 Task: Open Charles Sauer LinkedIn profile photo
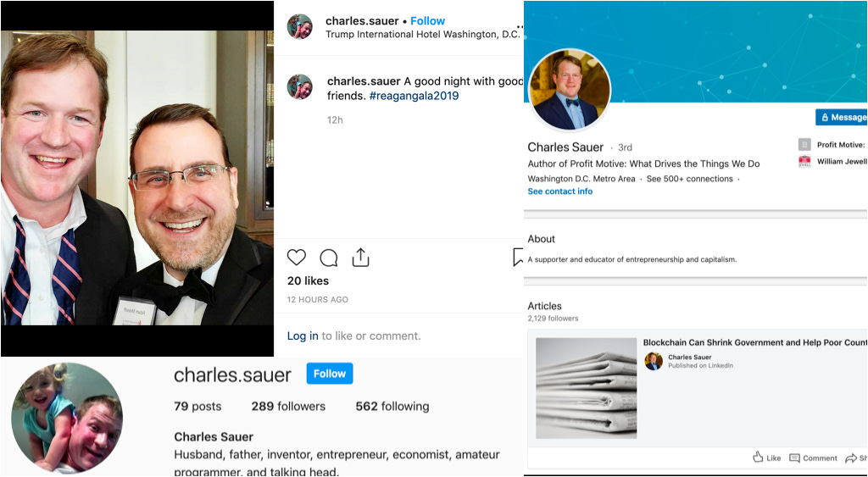[x=570, y=90]
